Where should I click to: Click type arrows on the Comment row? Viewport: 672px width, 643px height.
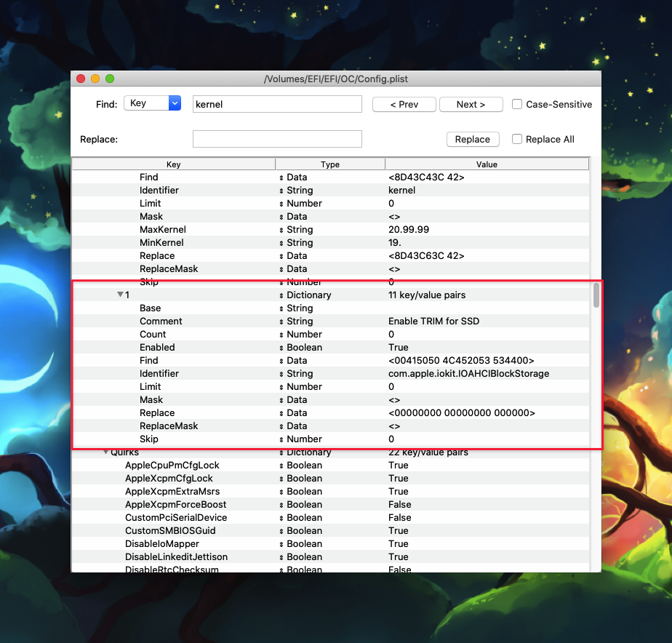pyautogui.click(x=281, y=321)
